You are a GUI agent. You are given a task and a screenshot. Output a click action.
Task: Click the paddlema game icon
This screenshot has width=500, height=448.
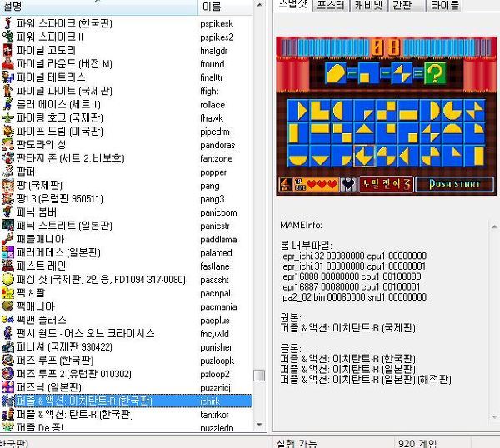[x=7, y=239]
